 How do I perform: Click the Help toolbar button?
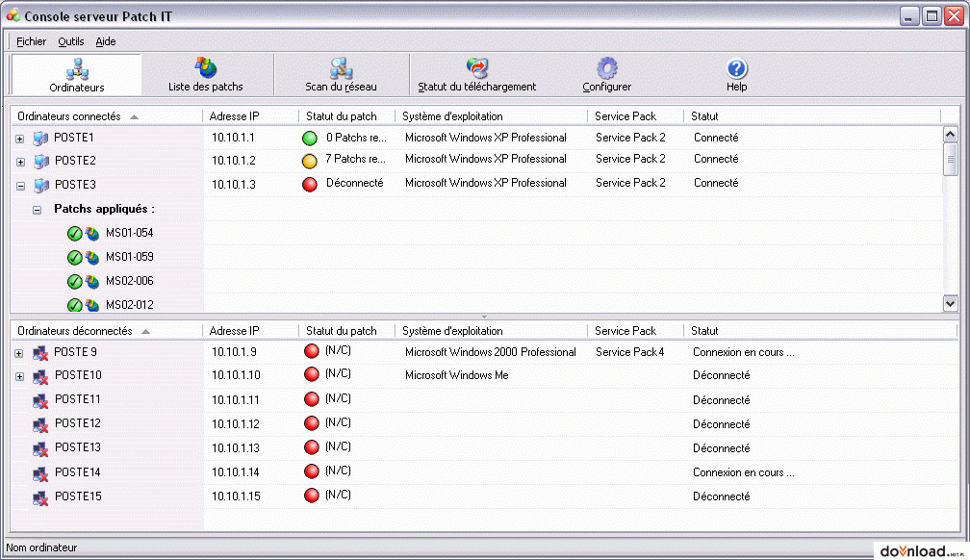(737, 75)
